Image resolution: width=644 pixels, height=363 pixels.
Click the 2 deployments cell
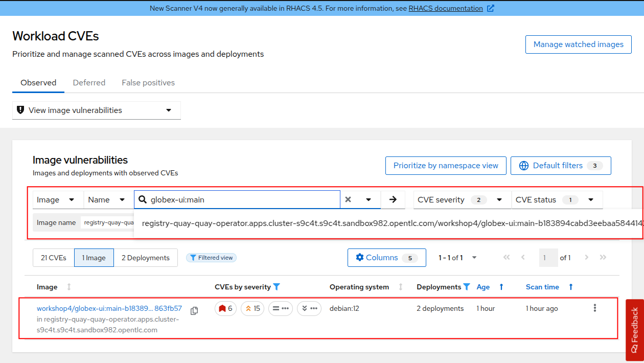point(440,308)
